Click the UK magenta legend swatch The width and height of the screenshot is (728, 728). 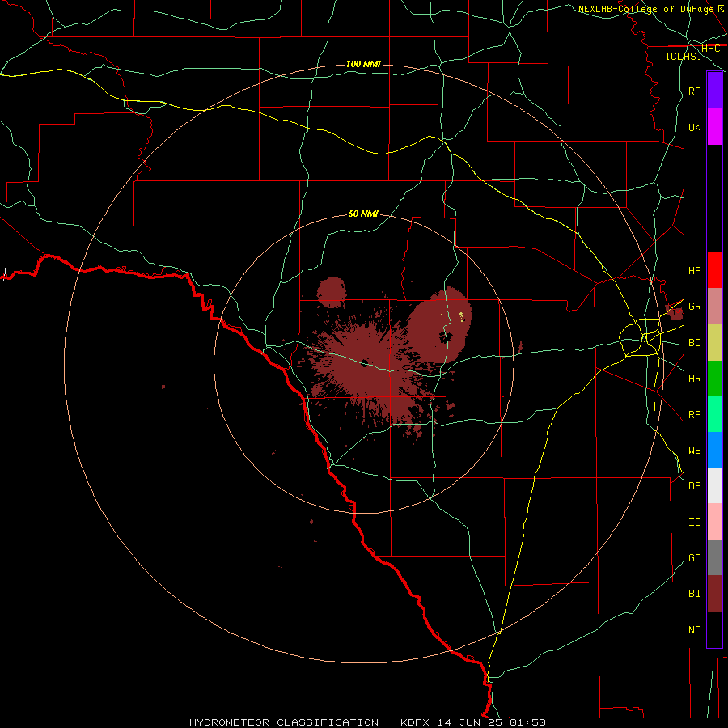coord(714,127)
